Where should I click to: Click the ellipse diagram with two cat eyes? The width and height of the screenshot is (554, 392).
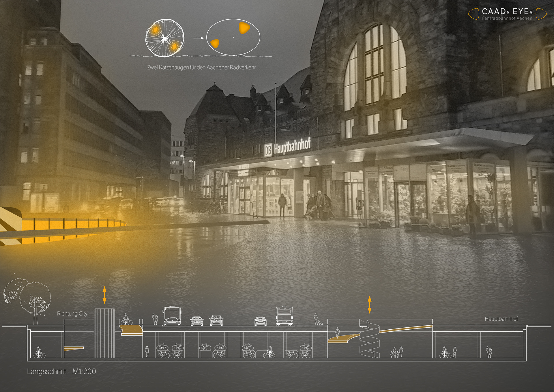pyautogui.click(x=233, y=37)
